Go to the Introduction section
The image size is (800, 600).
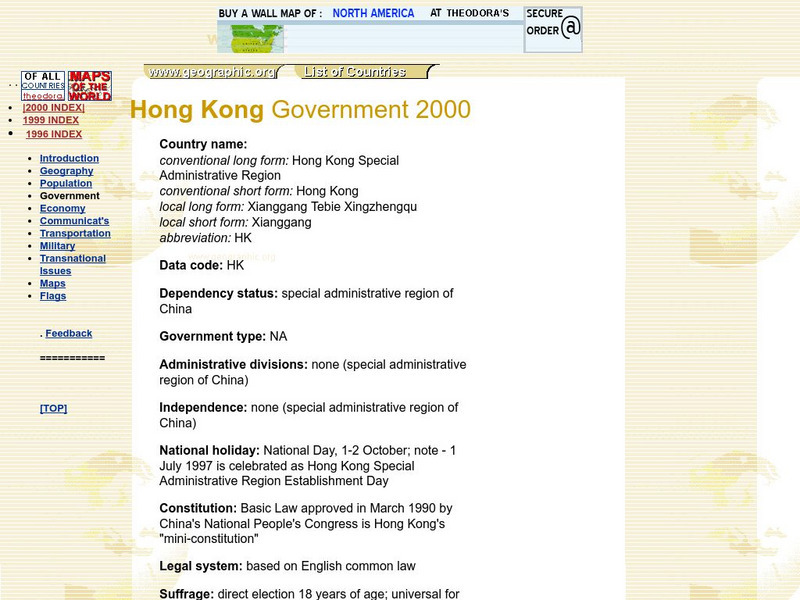pos(69,158)
